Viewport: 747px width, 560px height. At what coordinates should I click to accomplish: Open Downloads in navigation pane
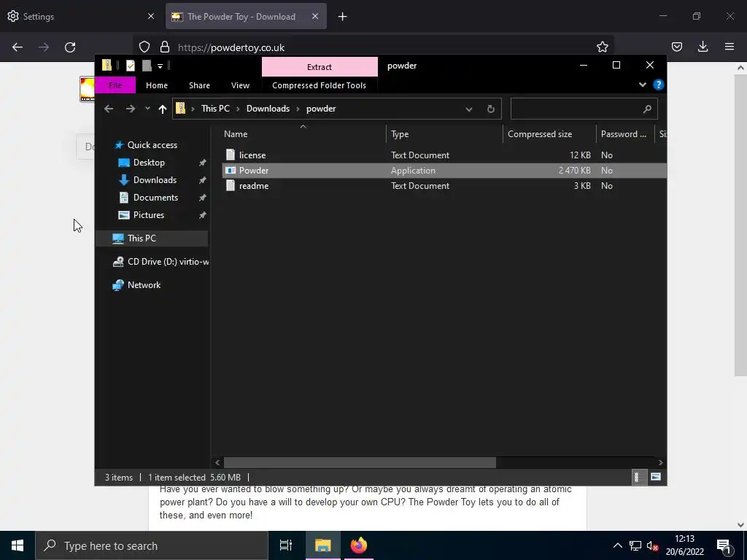coord(155,180)
